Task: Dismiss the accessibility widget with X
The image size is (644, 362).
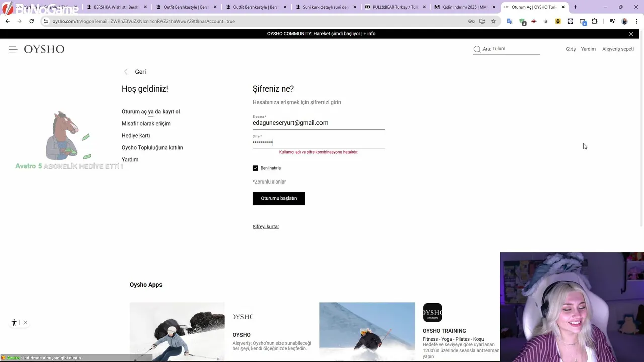Action: pyautogui.click(x=25, y=323)
